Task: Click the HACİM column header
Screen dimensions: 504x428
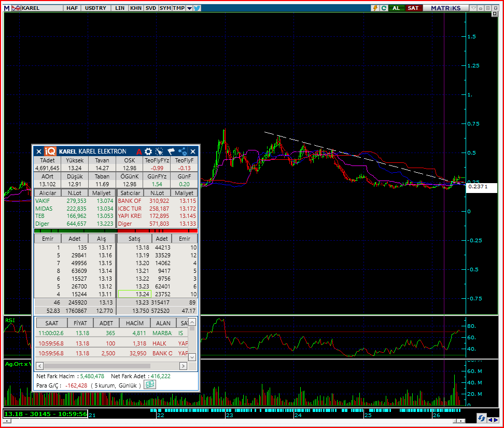Action: click(135, 323)
